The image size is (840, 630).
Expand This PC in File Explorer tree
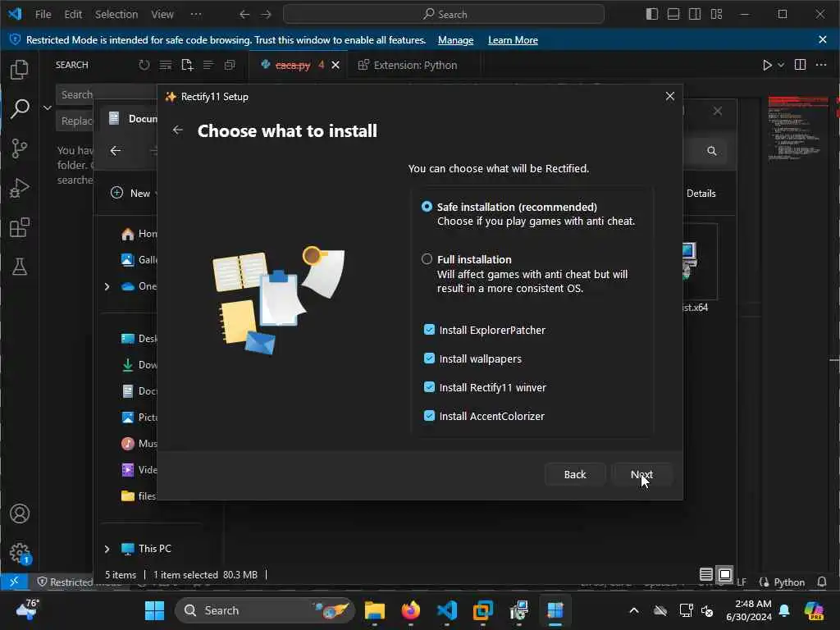107,549
